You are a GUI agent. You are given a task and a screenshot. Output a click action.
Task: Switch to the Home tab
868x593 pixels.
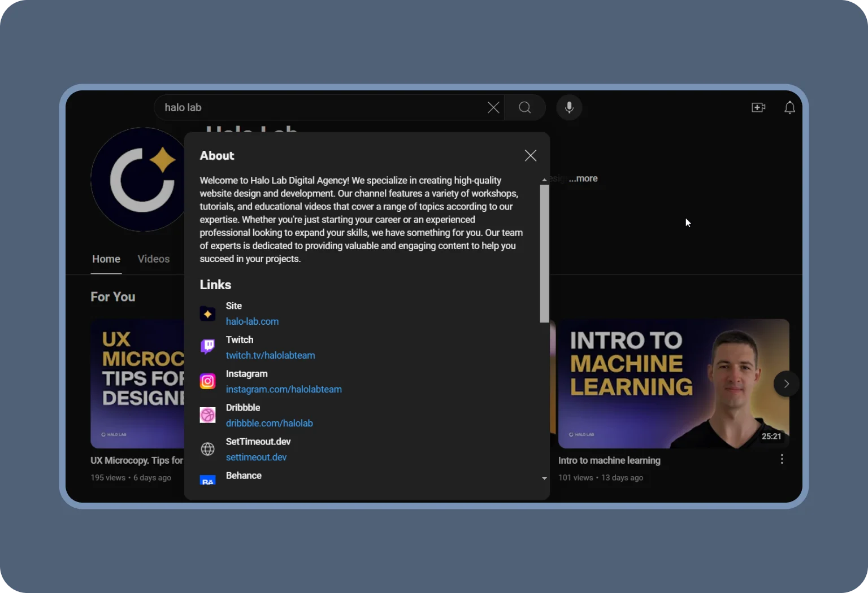coord(106,259)
